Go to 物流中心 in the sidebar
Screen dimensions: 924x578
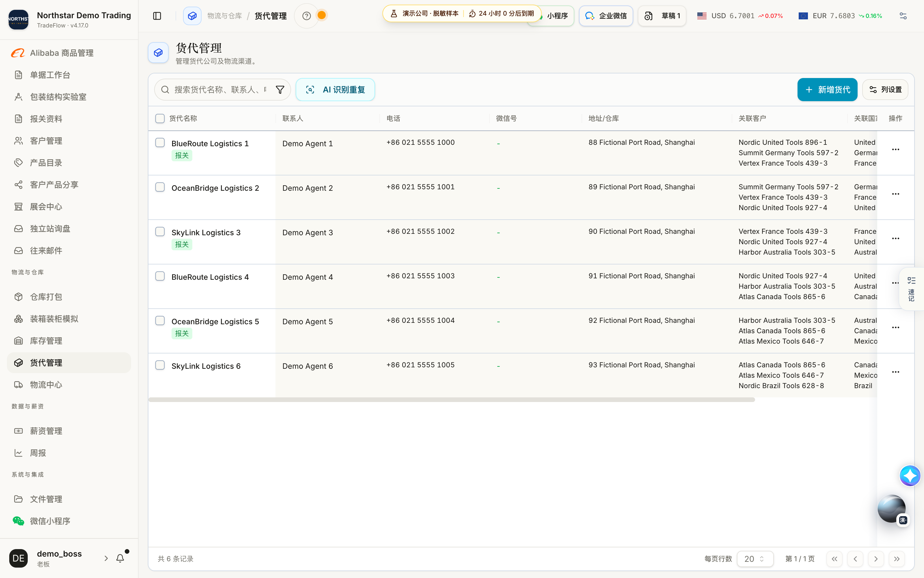(x=69, y=385)
